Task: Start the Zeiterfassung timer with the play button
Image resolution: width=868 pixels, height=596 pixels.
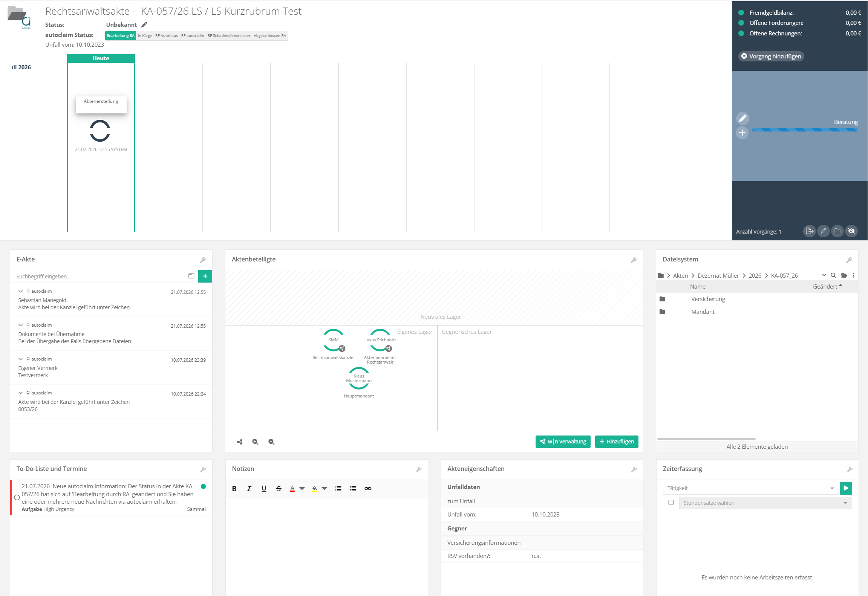Action: [846, 488]
